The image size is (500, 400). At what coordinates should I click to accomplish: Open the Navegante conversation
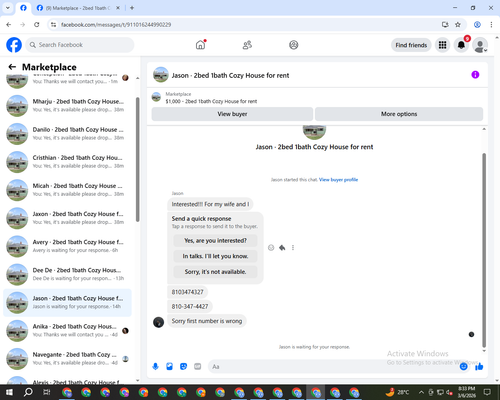pos(67,359)
